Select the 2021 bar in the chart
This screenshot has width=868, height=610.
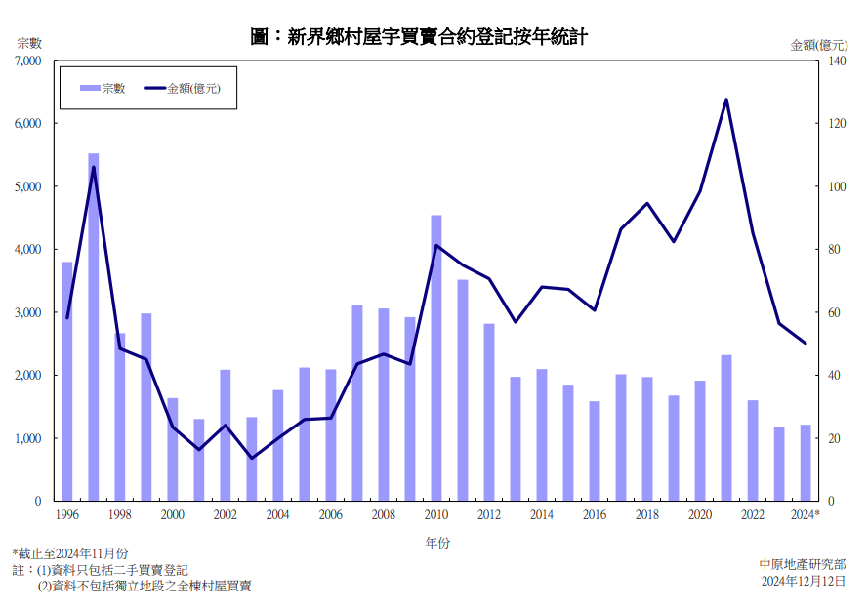(726, 427)
